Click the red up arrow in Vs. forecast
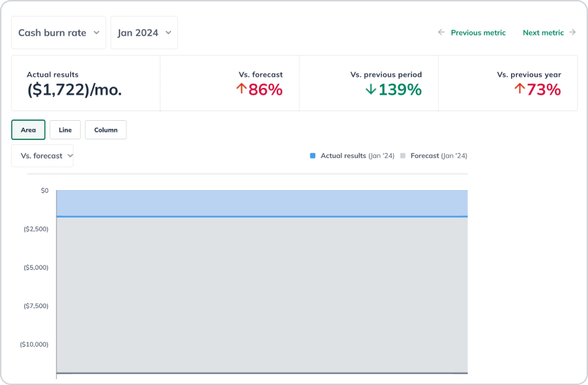 coord(241,89)
